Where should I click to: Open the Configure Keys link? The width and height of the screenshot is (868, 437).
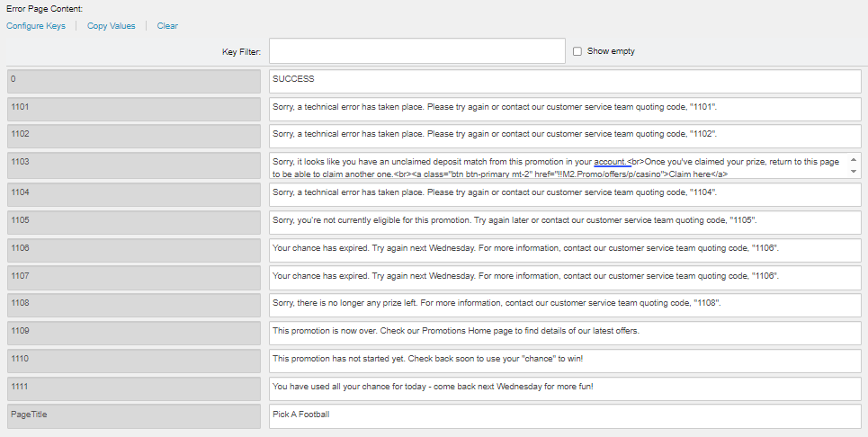tap(36, 26)
